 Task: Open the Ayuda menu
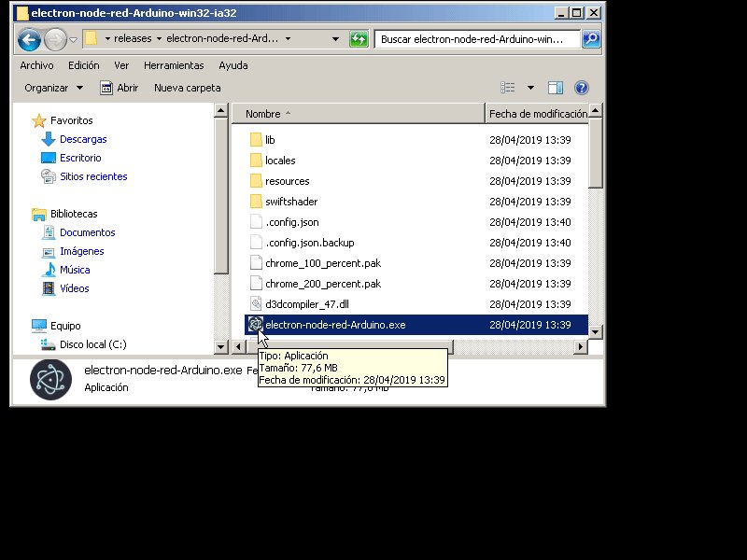(233, 65)
